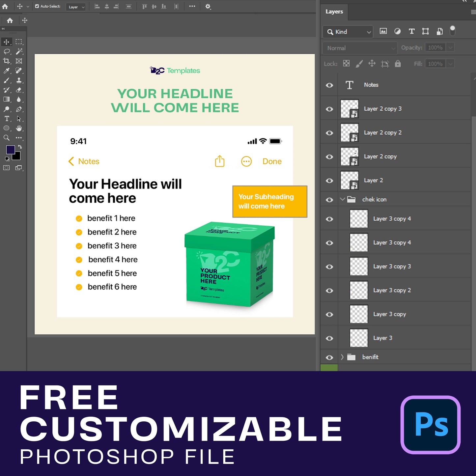This screenshot has height=476, width=476.
Task: Click the Zoom tool magnifier
Action: click(x=7, y=138)
